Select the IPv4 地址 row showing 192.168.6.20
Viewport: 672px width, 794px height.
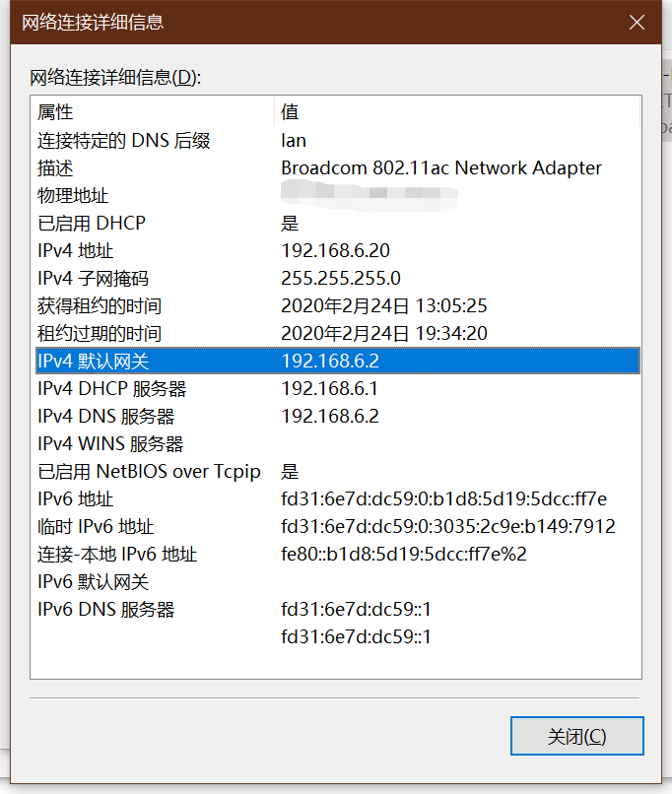(197, 250)
